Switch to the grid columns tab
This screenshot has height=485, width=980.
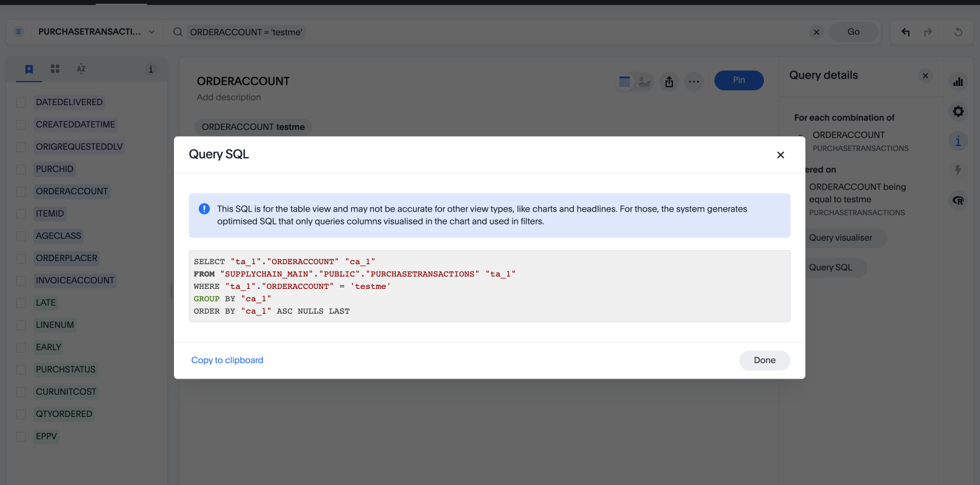tap(55, 69)
